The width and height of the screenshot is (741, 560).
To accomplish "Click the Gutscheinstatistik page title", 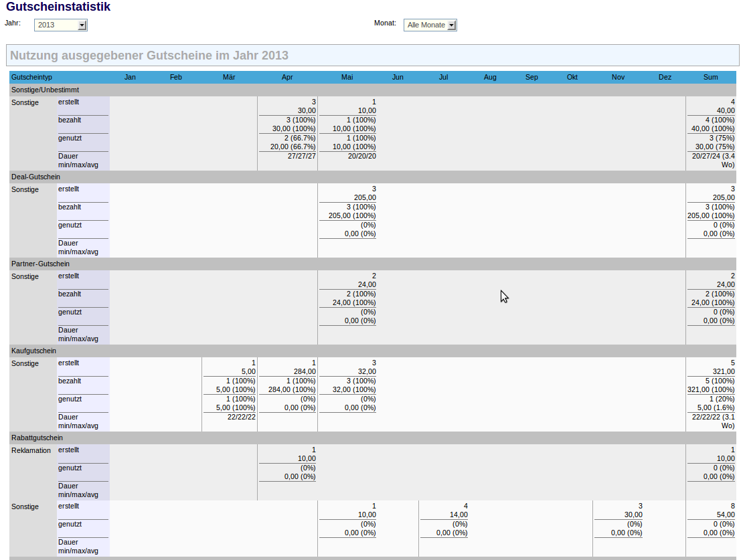I will click(58, 7).
